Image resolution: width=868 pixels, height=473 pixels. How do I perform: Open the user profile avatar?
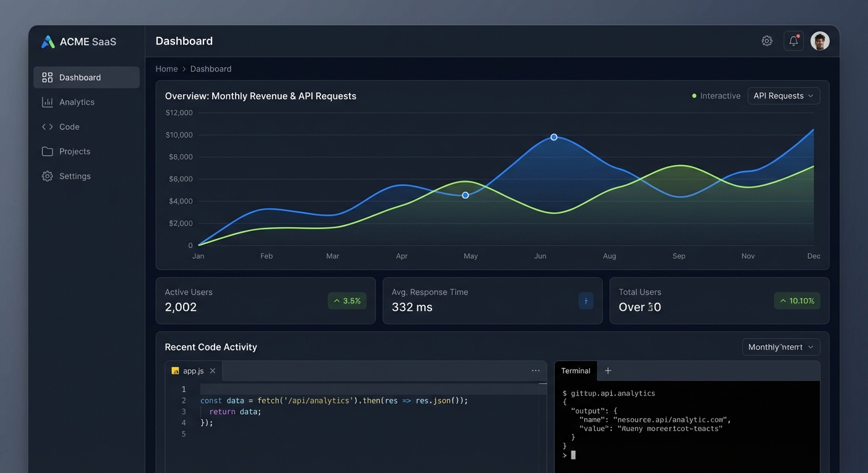(x=819, y=41)
